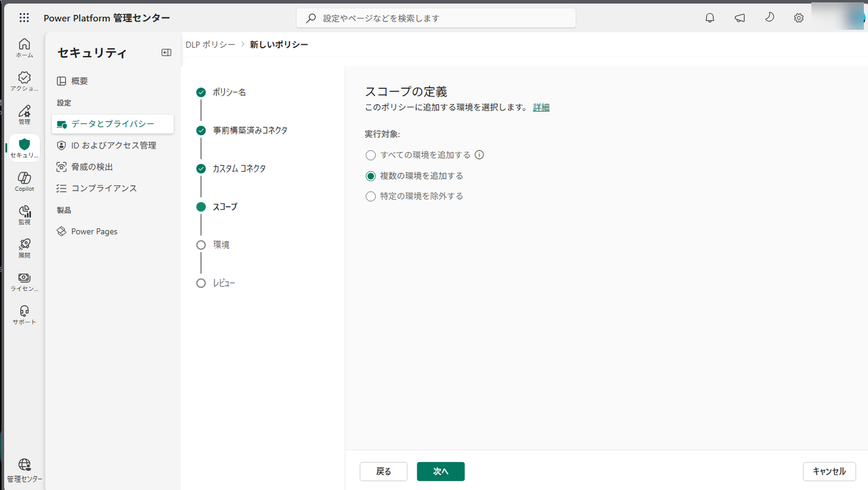Click Power Platform 管理センター title
The height and width of the screenshot is (490, 868).
pyautogui.click(x=107, y=18)
